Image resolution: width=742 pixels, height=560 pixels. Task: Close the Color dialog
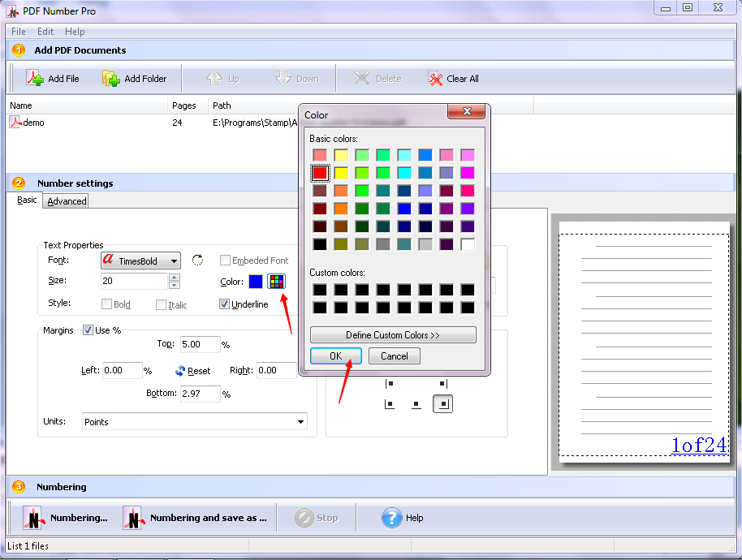(467, 111)
